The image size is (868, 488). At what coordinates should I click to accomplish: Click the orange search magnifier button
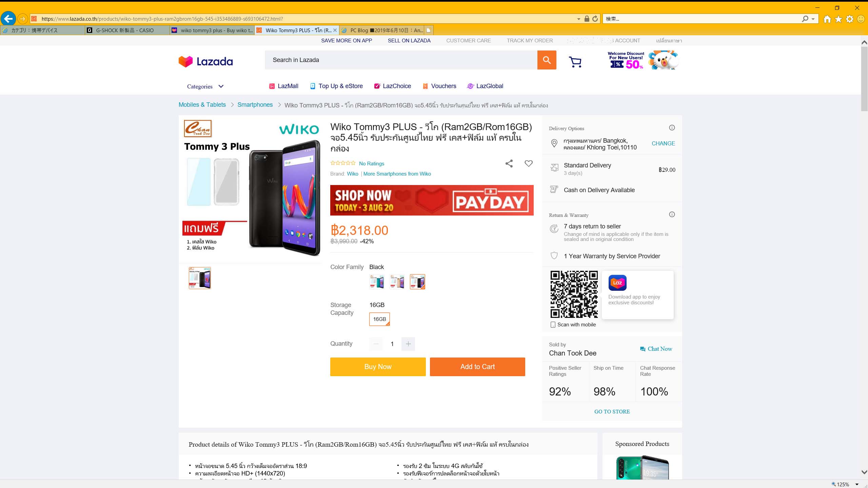pyautogui.click(x=547, y=60)
